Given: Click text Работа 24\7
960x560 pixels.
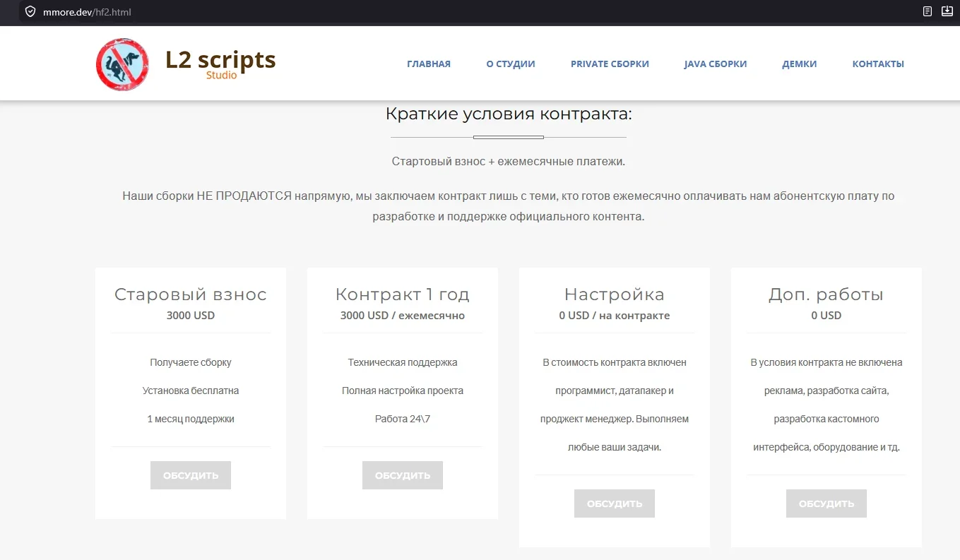Looking at the screenshot, I should coord(403,419).
